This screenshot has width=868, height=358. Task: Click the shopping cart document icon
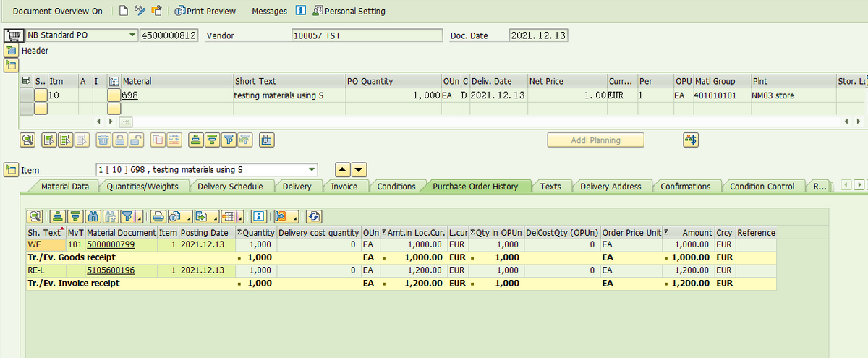[12, 35]
